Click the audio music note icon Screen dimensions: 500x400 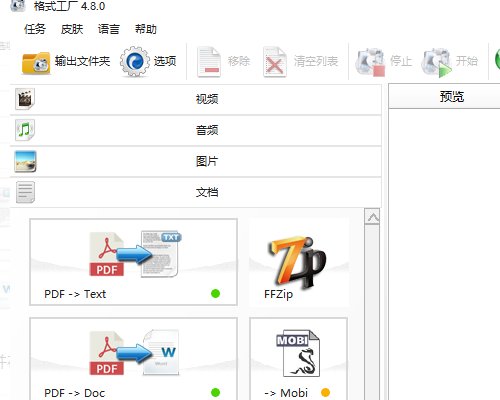(25, 130)
